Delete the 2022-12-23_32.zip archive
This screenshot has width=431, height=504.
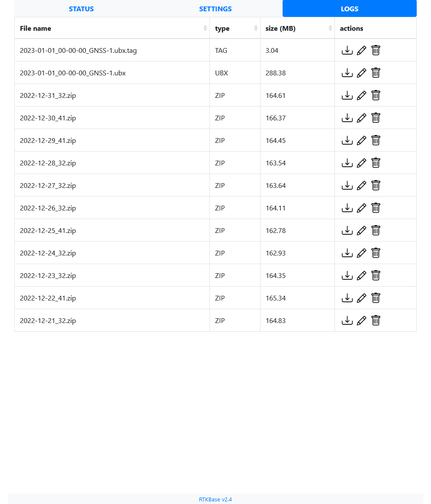point(376,275)
